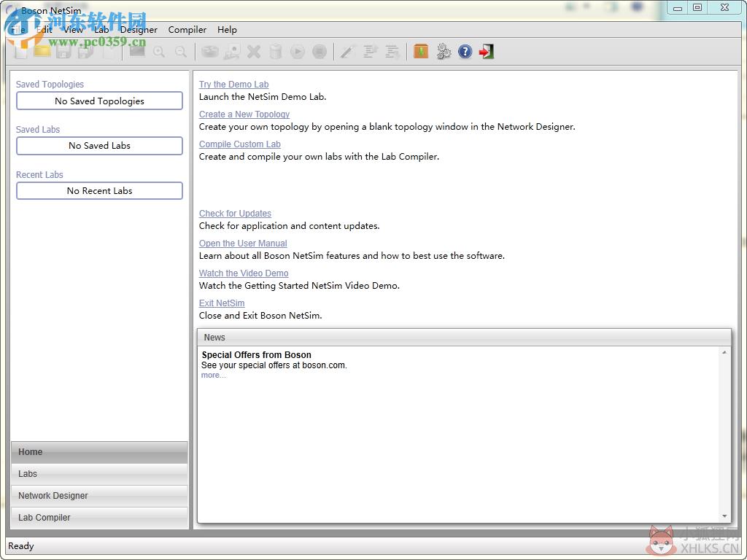747x560 pixels.
Task: Switch to the Labs navigation tab
Action: tap(99, 474)
